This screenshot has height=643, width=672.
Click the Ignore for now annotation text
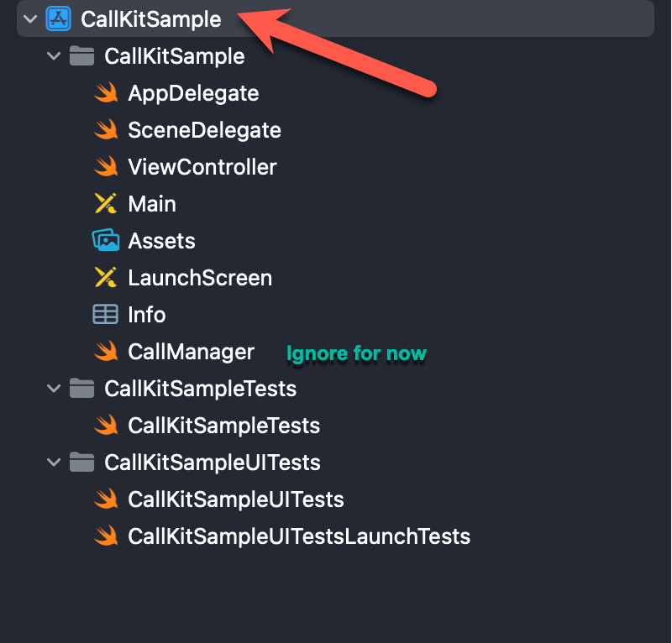click(x=356, y=353)
